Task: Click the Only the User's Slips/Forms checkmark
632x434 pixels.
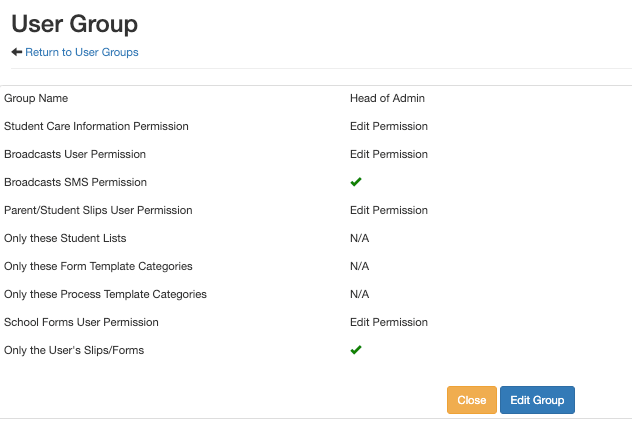Action: coord(356,350)
